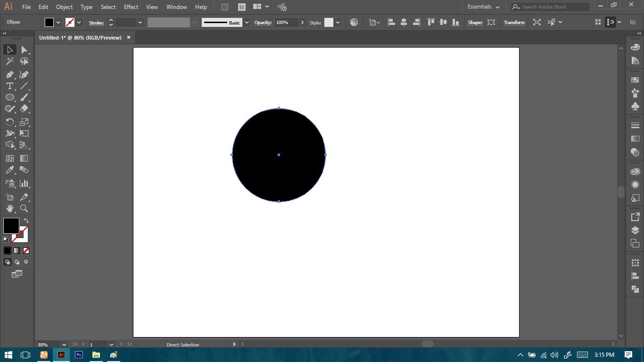Image resolution: width=644 pixels, height=362 pixels.
Task: Click the Opacity label link
Action: 263,23
